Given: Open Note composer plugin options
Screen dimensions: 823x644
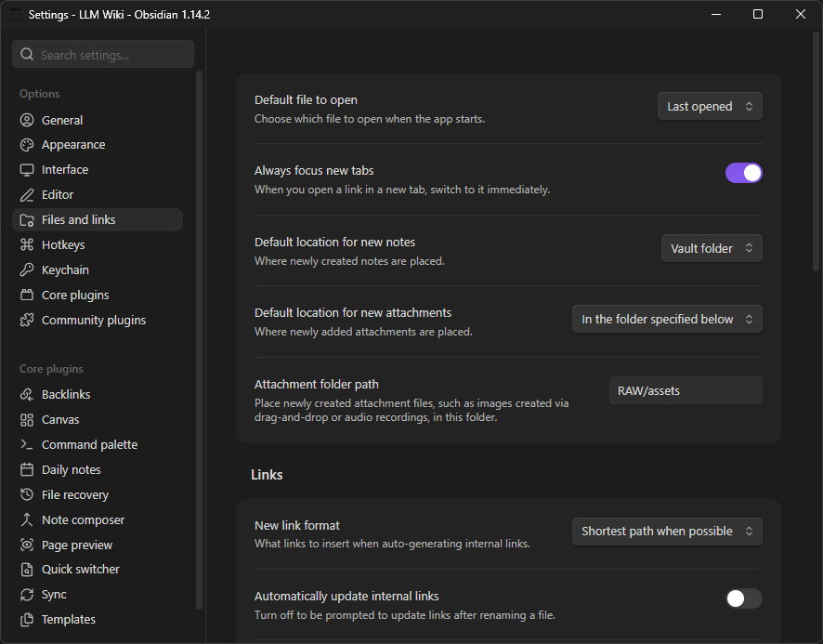Looking at the screenshot, I should point(98,520).
